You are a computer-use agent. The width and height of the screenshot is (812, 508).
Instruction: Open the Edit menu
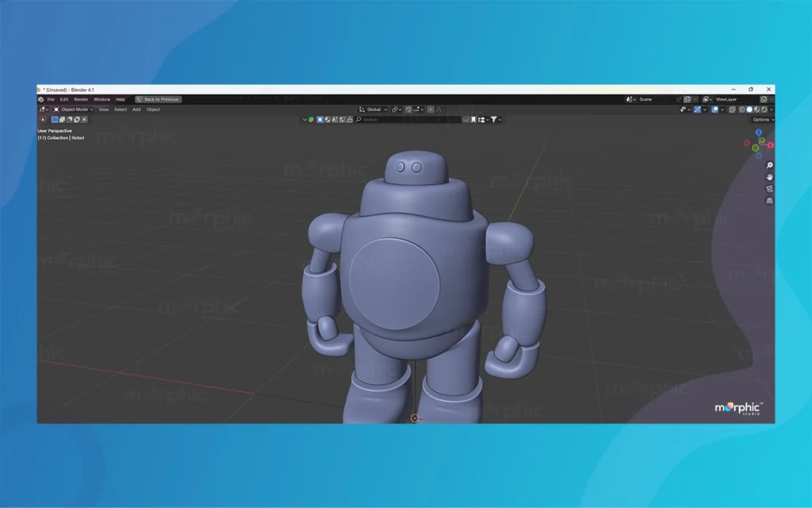point(64,99)
